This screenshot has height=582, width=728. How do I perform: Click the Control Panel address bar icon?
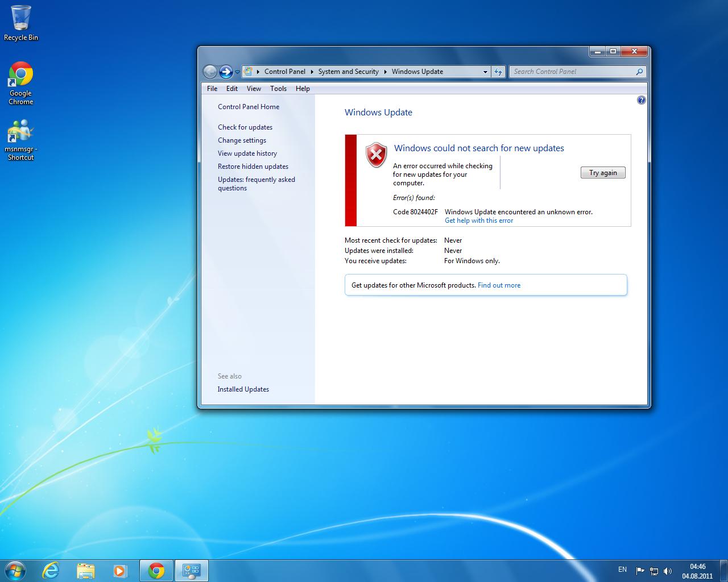(248, 72)
